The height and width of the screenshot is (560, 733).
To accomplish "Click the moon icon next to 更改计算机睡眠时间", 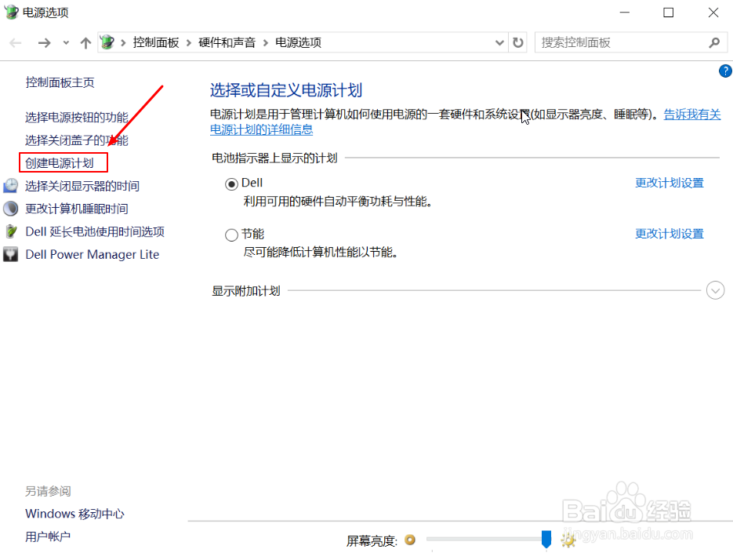I will [x=12, y=209].
